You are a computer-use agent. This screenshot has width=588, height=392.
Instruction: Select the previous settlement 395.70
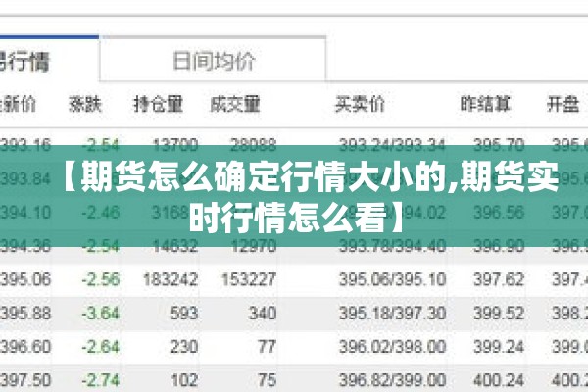(499, 145)
